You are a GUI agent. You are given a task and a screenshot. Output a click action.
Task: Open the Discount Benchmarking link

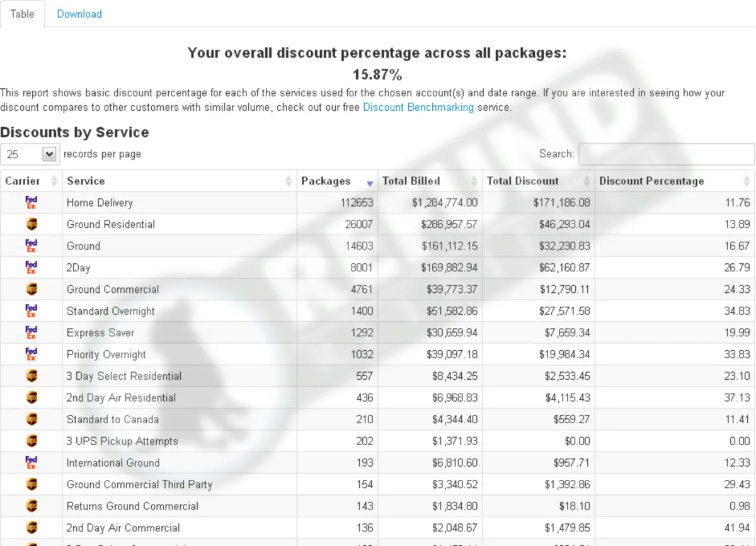click(418, 107)
